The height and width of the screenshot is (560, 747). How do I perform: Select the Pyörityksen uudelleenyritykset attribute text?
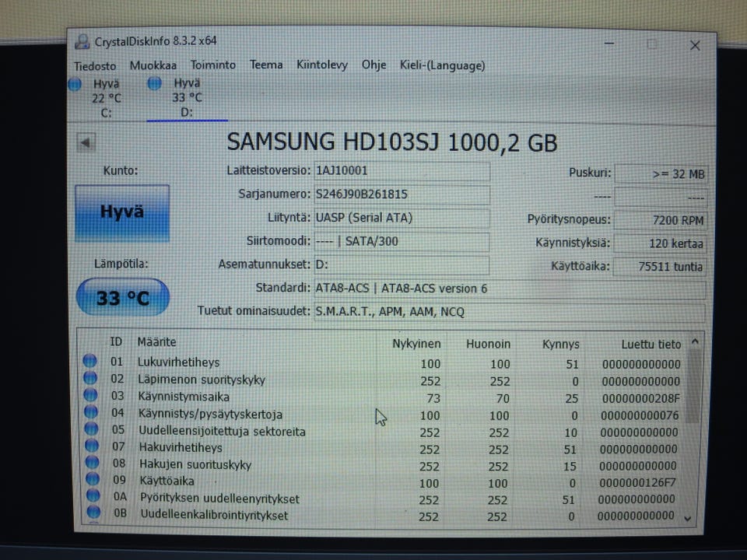click(219, 499)
